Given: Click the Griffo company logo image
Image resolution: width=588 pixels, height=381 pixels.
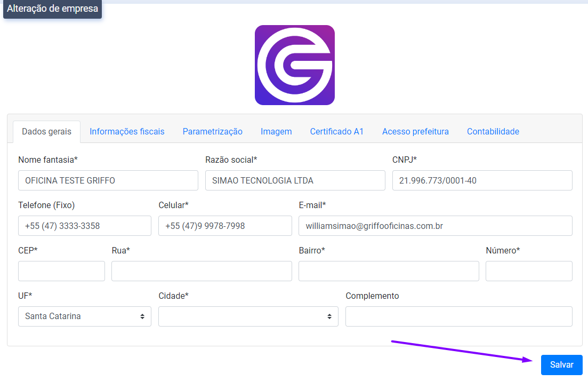Looking at the screenshot, I should [294, 65].
